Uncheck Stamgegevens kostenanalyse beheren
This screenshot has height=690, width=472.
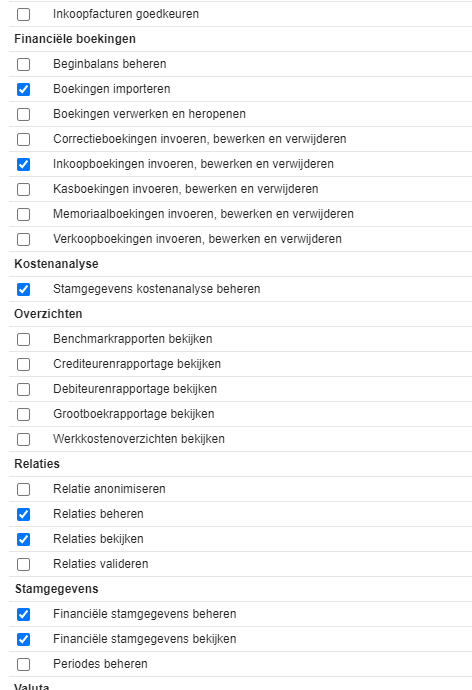pos(23,289)
